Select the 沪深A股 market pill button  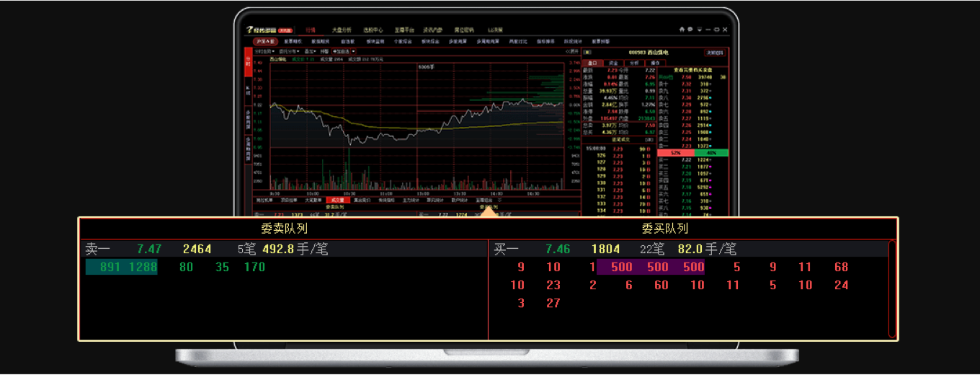click(265, 41)
